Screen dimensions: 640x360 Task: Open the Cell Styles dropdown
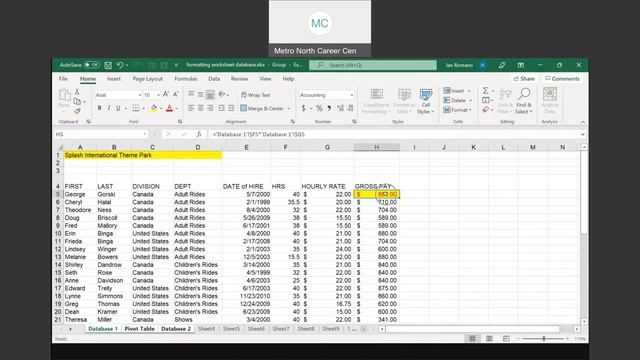(x=426, y=102)
